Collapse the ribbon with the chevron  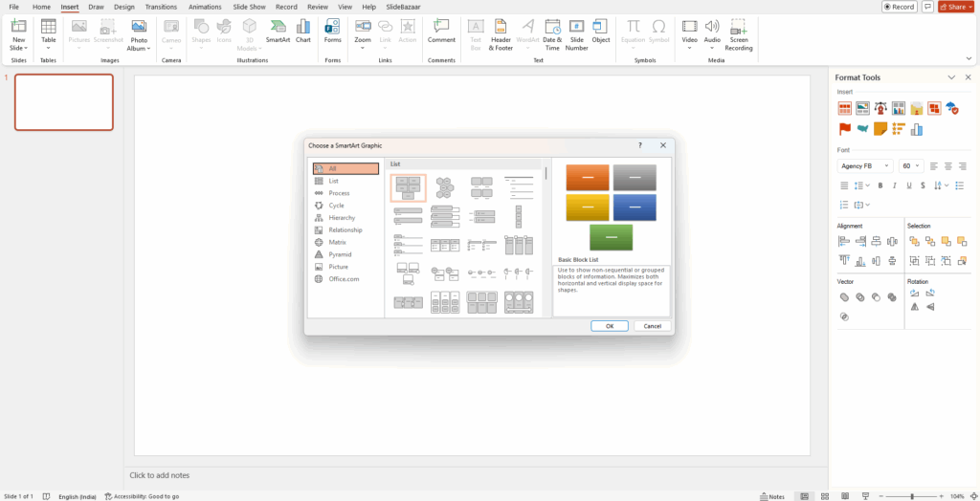969,58
